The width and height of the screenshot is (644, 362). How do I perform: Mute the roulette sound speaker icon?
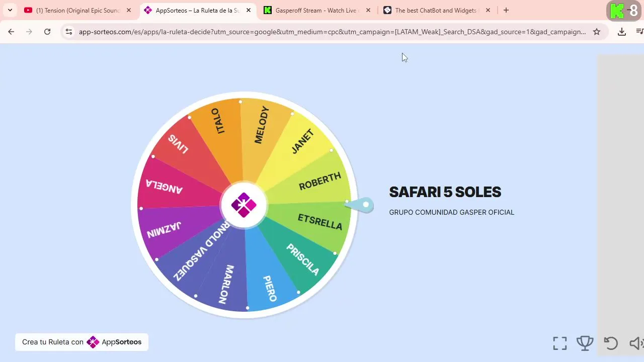(636, 343)
